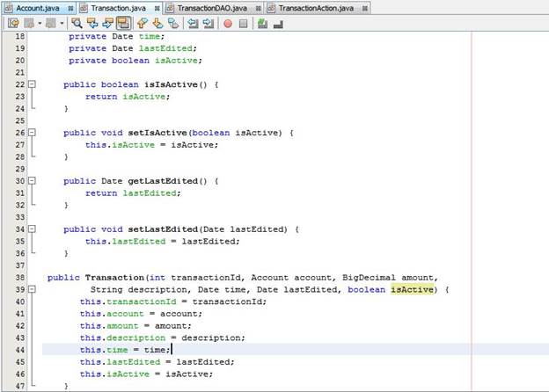Click line number 37 in the gutter
Screen dimensions: 549x392
tap(20, 265)
